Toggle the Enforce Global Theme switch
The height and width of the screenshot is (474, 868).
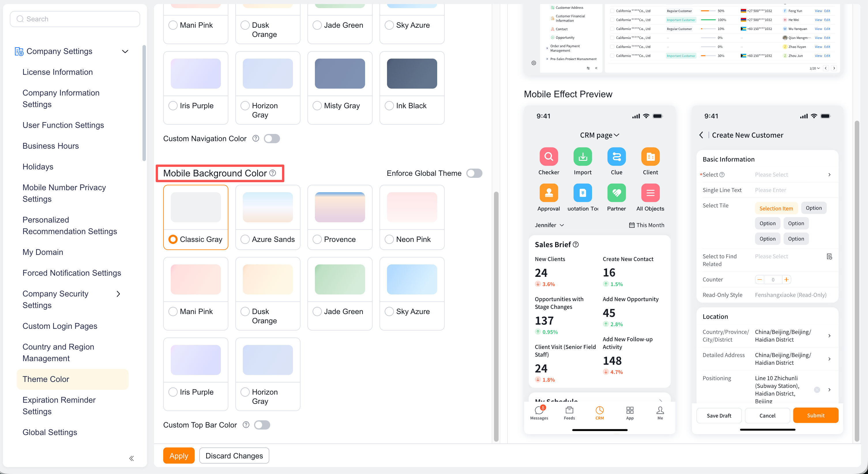(x=474, y=173)
